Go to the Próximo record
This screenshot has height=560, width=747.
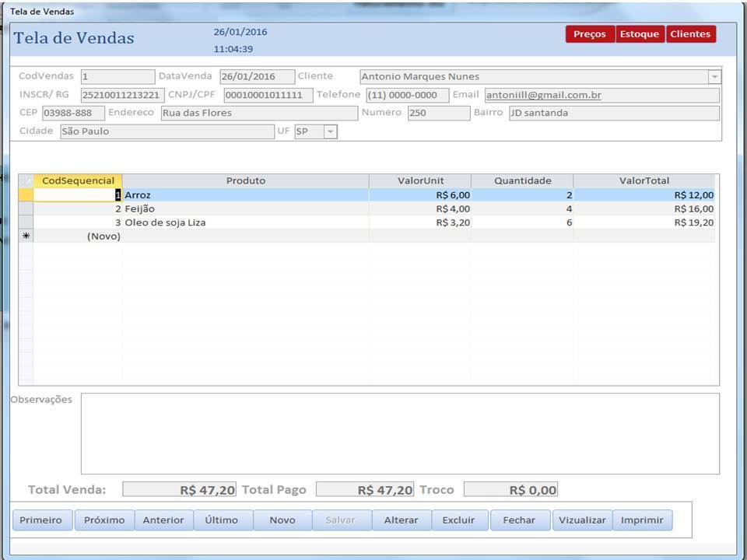tap(104, 520)
